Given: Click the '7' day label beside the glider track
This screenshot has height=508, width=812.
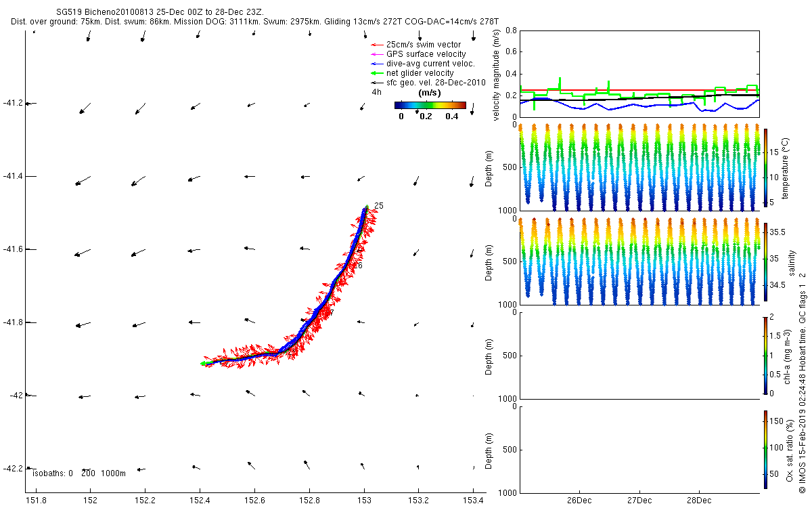Looking at the screenshot, I should [x=332, y=312].
